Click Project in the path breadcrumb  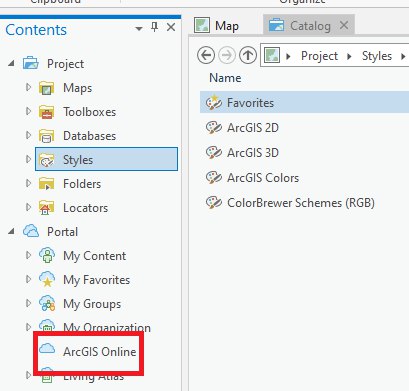pyautogui.click(x=319, y=56)
